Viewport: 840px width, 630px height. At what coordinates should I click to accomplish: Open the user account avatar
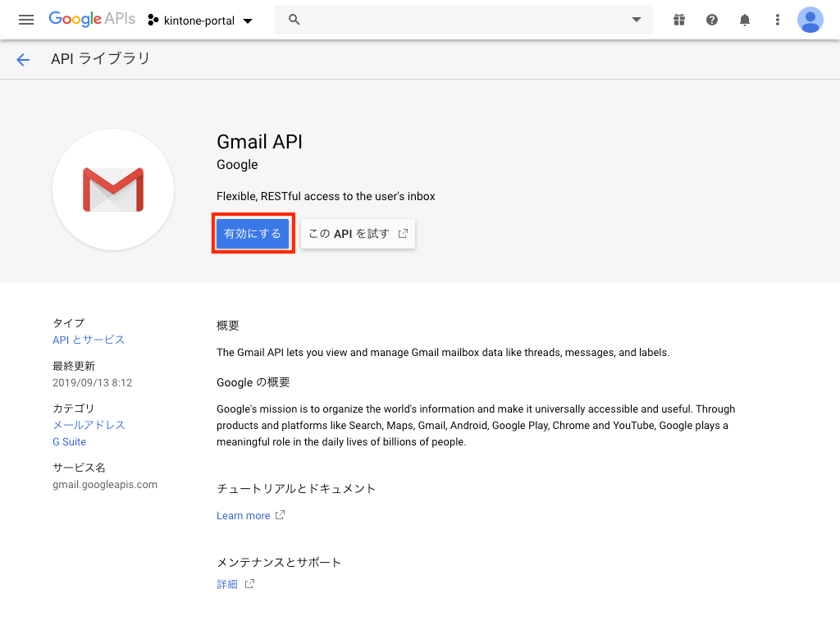tap(810, 20)
